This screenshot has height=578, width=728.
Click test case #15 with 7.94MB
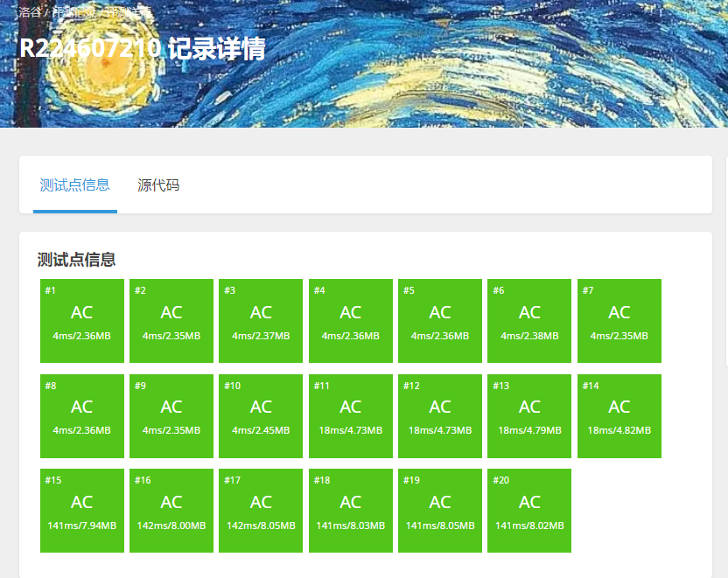(x=82, y=511)
